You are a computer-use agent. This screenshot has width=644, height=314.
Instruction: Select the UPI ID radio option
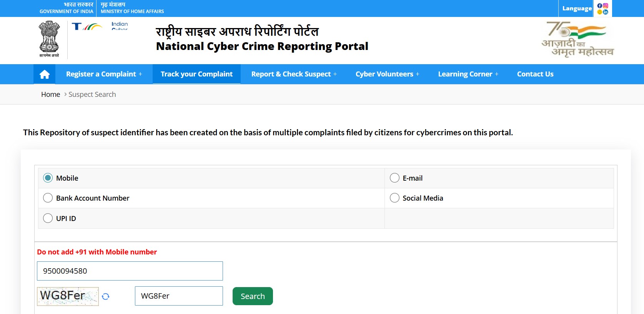point(48,218)
